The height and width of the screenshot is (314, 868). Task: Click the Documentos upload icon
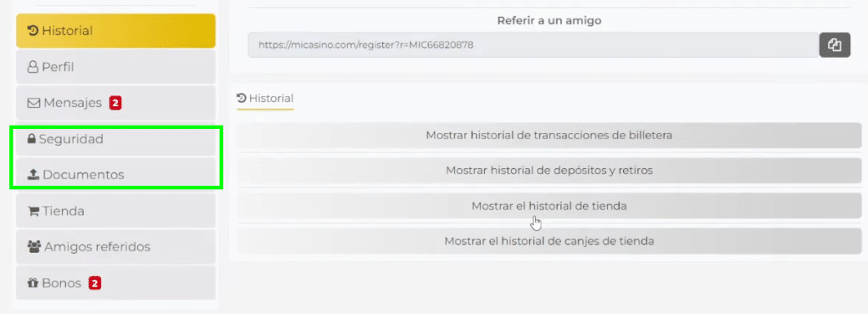(x=33, y=175)
